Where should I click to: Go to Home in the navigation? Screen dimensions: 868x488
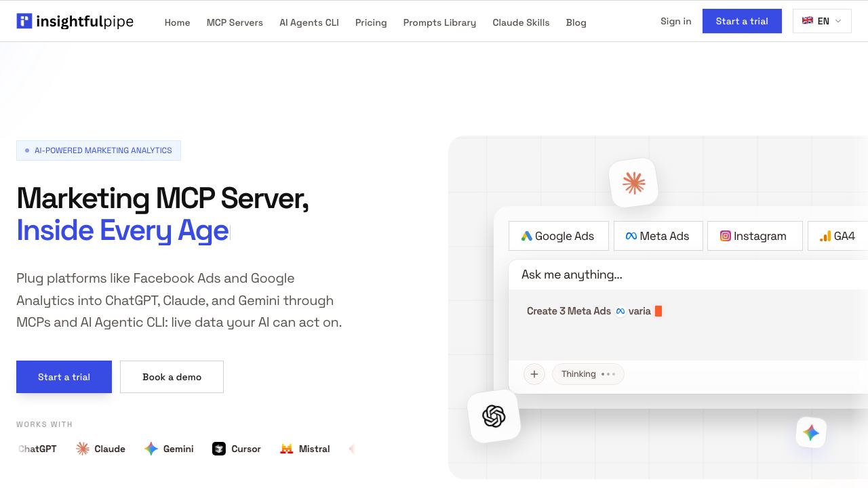coord(178,22)
